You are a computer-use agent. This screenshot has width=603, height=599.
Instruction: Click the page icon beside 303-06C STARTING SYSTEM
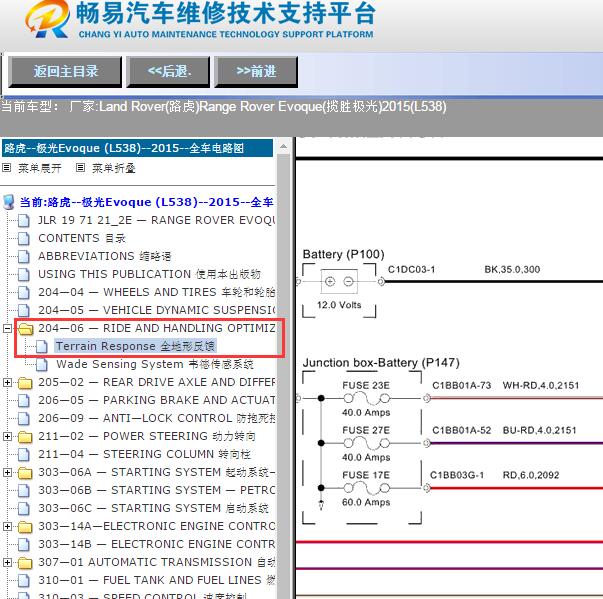24,509
